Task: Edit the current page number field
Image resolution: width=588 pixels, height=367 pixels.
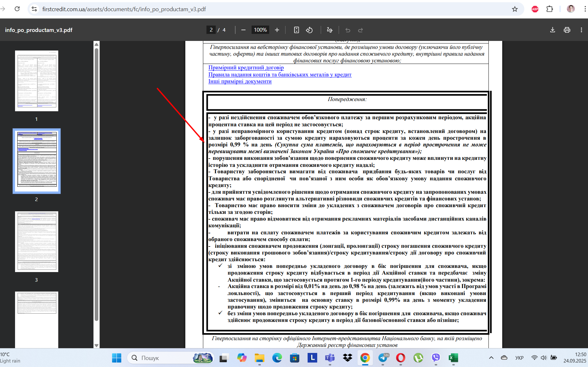Action: (x=211, y=30)
